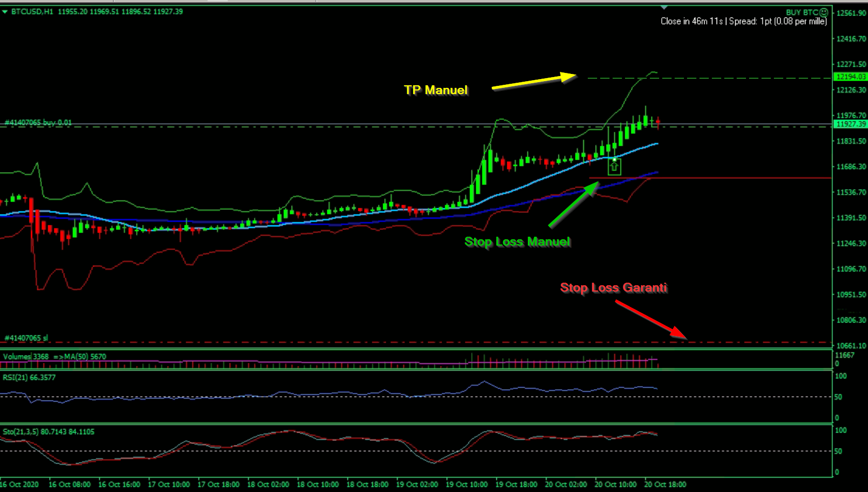Image resolution: width=868 pixels, height=492 pixels.
Task: Select the "#41407065 sl" stop loss label
Action: (26, 338)
